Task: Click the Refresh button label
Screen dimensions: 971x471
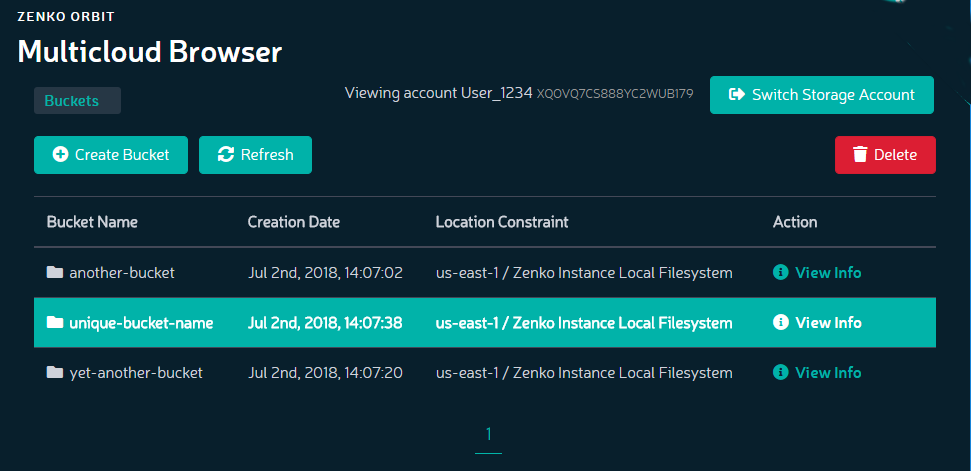Action: click(267, 155)
